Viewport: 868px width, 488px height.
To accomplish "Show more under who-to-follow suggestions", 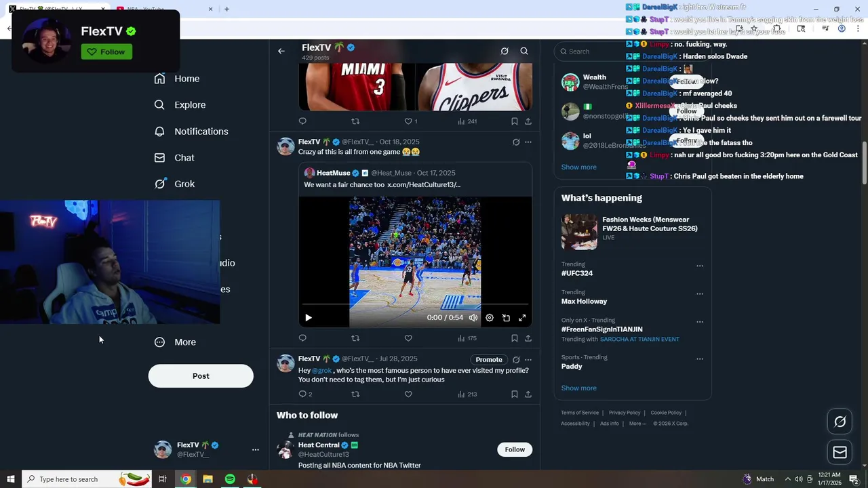I will point(579,167).
